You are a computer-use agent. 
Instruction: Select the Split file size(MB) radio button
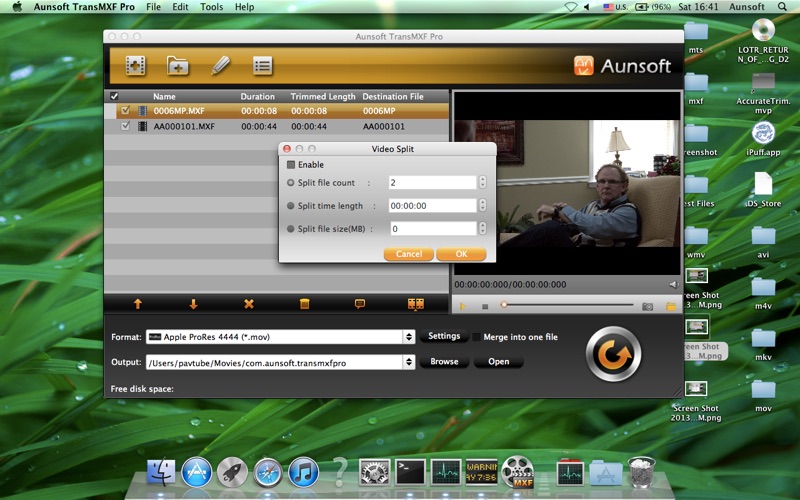[x=291, y=229]
